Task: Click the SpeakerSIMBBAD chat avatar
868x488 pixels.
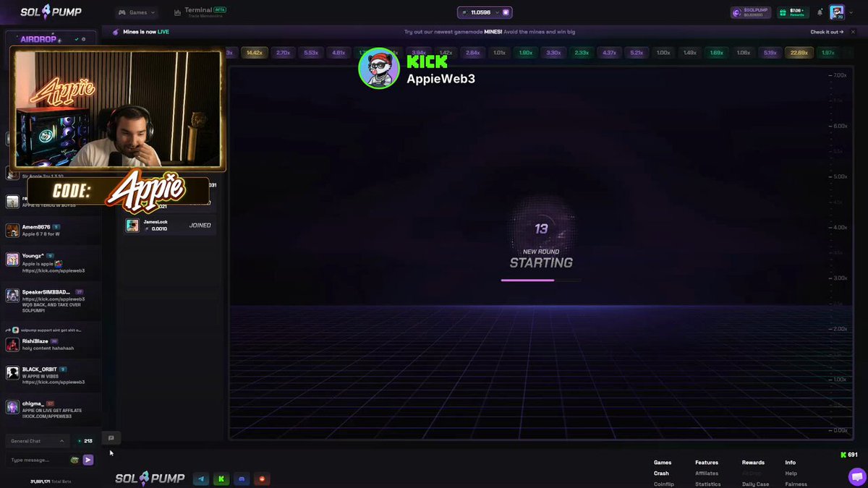Action: click(12, 296)
